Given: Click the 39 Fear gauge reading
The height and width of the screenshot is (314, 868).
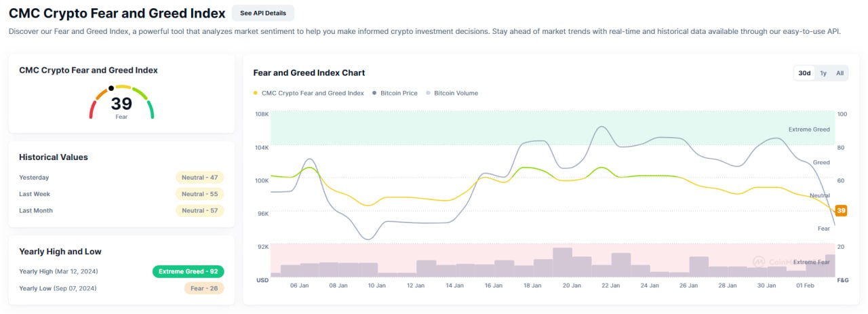Looking at the screenshot, I should pyautogui.click(x=121, y=106).
